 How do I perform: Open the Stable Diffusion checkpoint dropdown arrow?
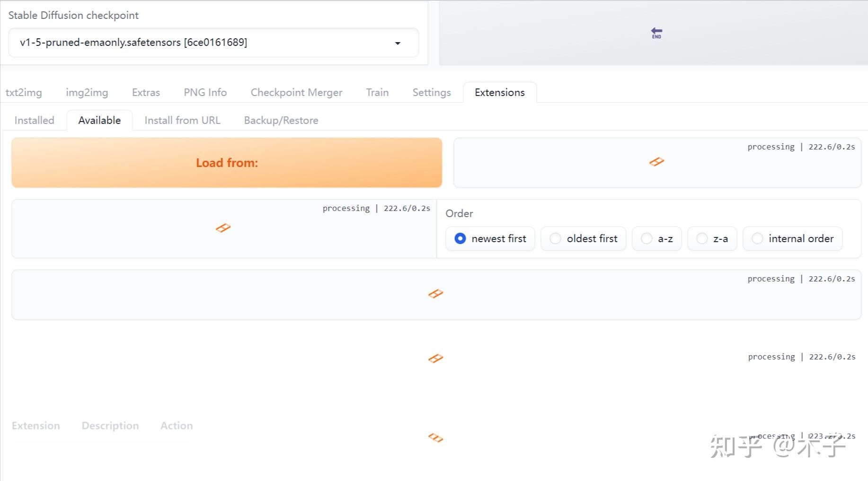tap(398, 43)
